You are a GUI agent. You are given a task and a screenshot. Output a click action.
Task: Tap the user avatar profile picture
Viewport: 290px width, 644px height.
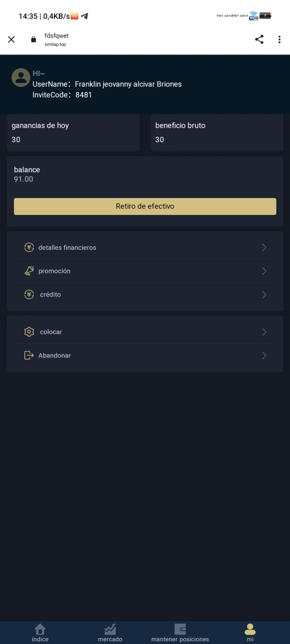[x=21, y=77]
